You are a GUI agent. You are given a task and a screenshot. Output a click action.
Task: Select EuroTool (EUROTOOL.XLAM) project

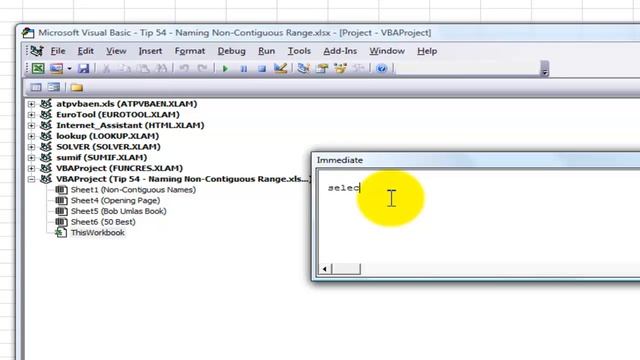118,114
